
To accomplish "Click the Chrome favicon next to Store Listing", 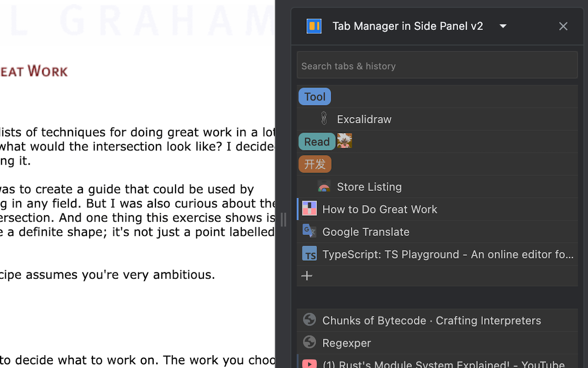I will (324, 186).
